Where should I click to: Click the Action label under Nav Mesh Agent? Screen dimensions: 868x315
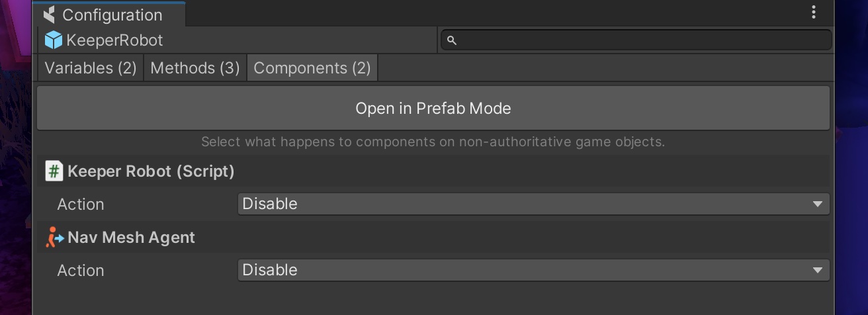click(81, 271)
